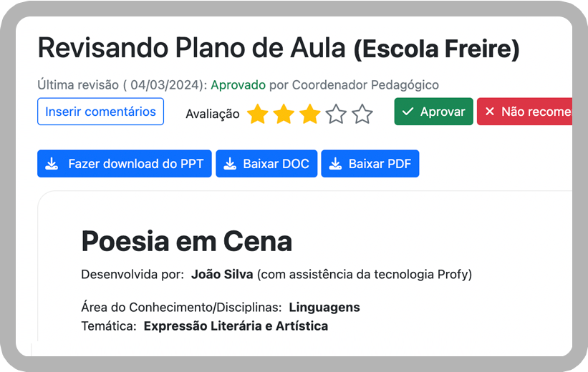Click the author name João Silva

222,275
